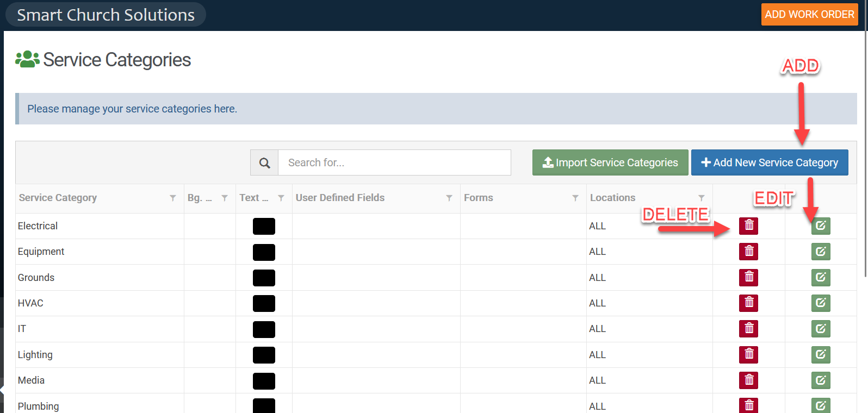Click the Locations column header
This screenshot has height=413, width=868.
[x=612, y=198]
